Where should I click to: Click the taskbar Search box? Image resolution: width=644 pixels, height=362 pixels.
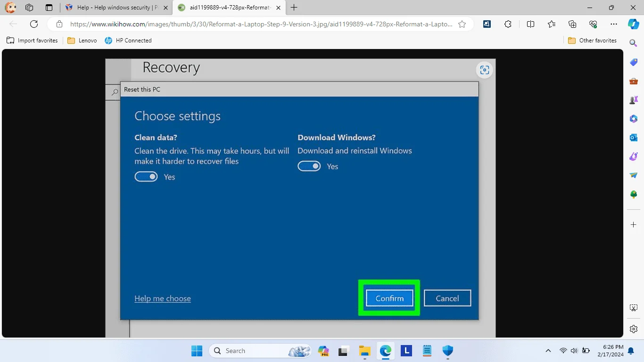point(261,351)
